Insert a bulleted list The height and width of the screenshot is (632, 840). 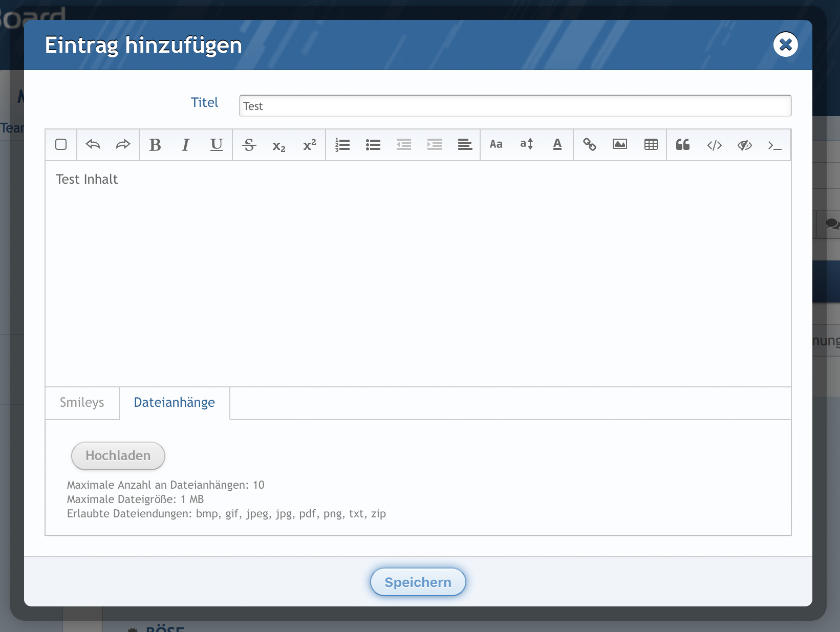tap(373, 145)
